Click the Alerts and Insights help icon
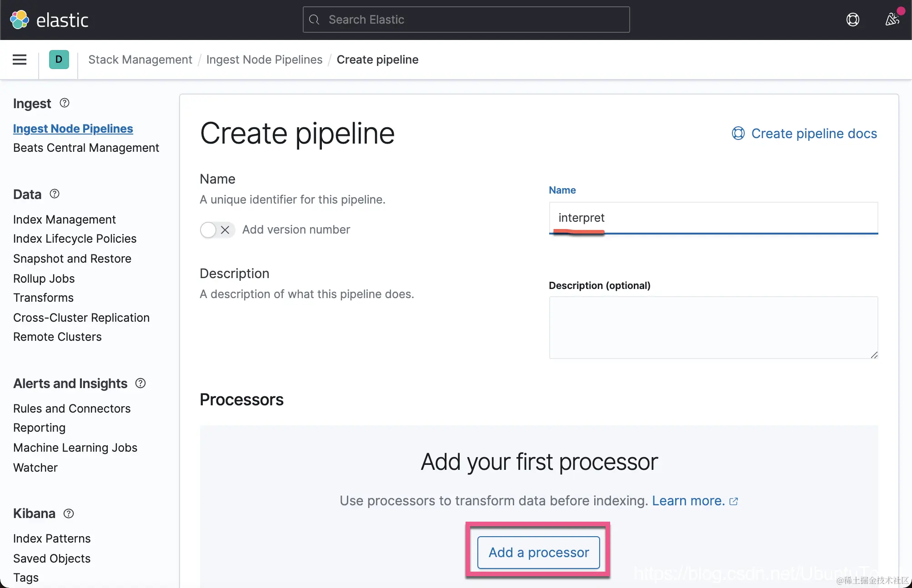912x588 pixels. 140,383
